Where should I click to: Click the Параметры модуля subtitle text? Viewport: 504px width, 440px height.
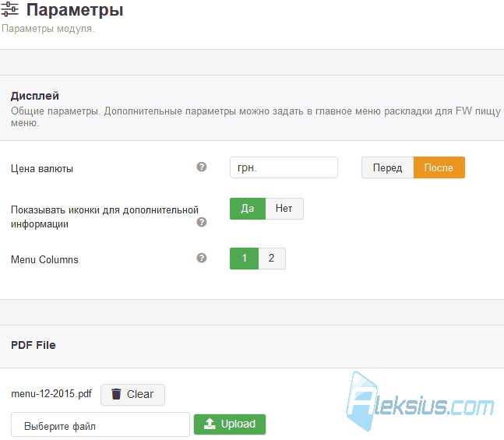[48, 29]
